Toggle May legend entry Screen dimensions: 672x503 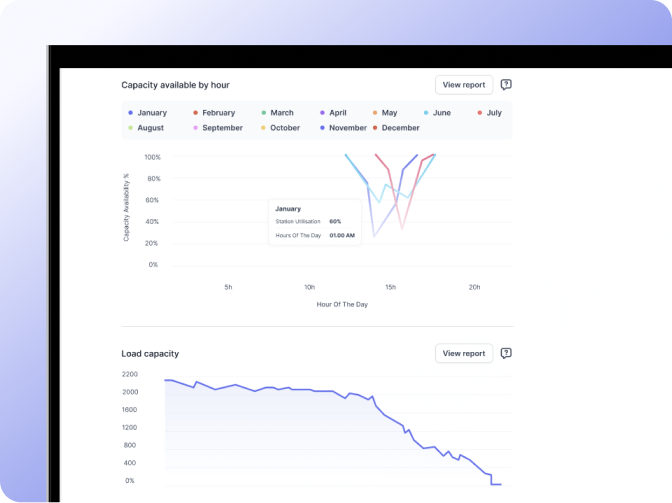point(385,113)
